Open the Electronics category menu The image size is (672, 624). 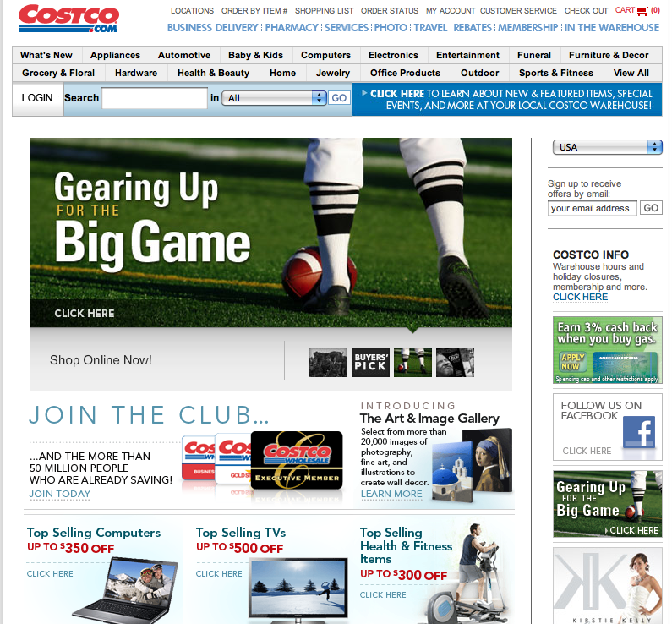click(x=393, y=55)
